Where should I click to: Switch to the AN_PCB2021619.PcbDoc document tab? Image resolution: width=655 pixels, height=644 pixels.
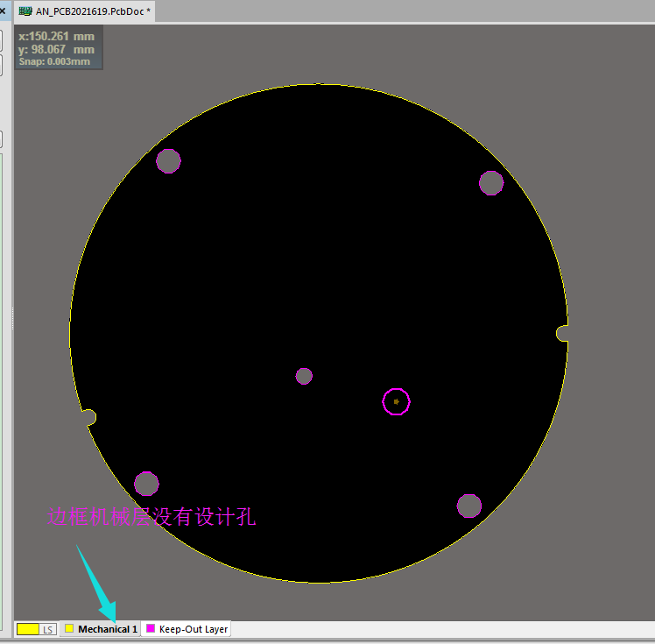point(92,11)
